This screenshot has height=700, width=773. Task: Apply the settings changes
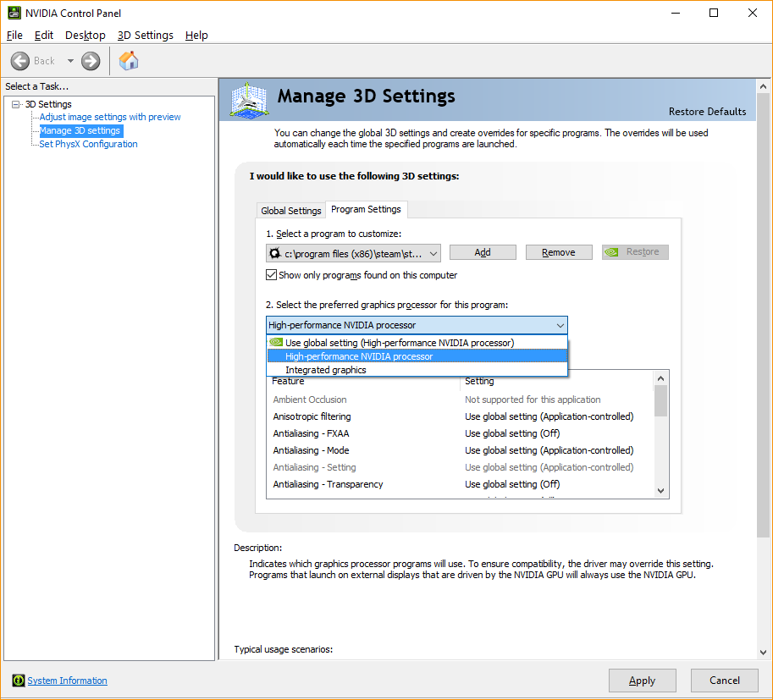(643, 681)
